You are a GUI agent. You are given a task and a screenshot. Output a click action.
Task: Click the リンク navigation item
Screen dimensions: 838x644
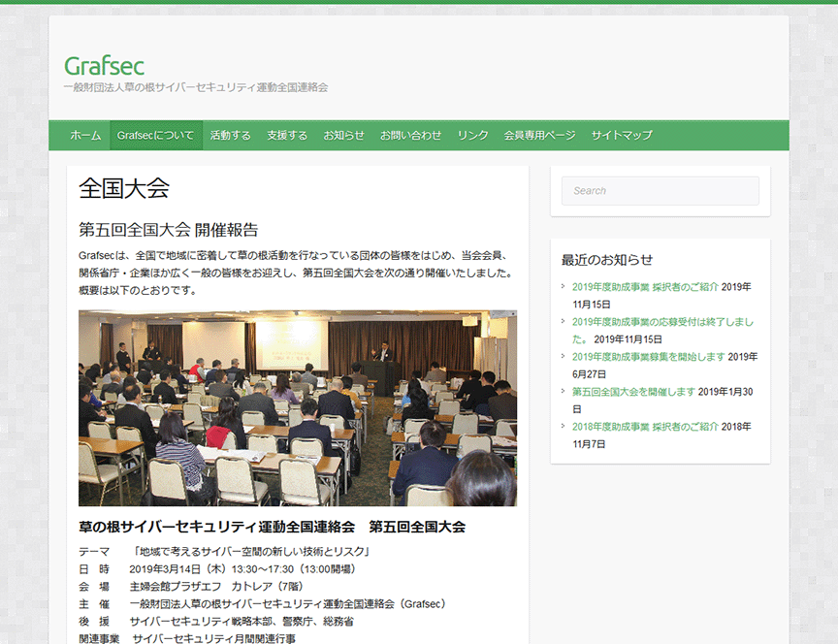pyautogui.click(x=472, y=136)
